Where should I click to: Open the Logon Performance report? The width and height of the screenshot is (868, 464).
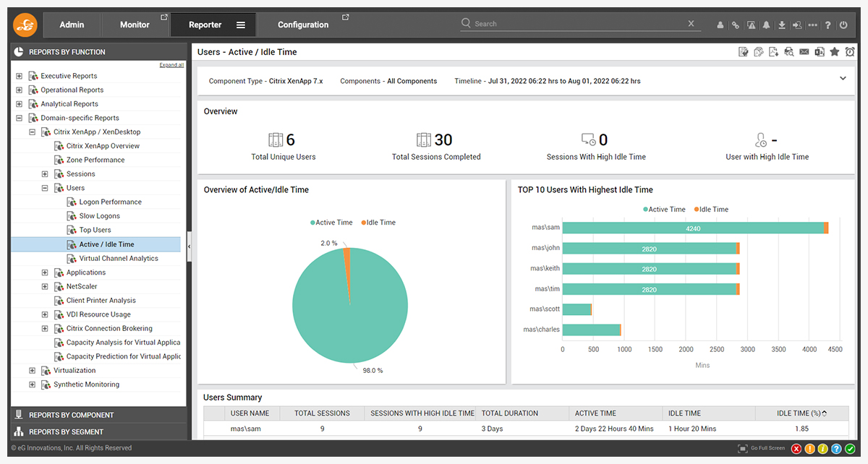[110, 202]
